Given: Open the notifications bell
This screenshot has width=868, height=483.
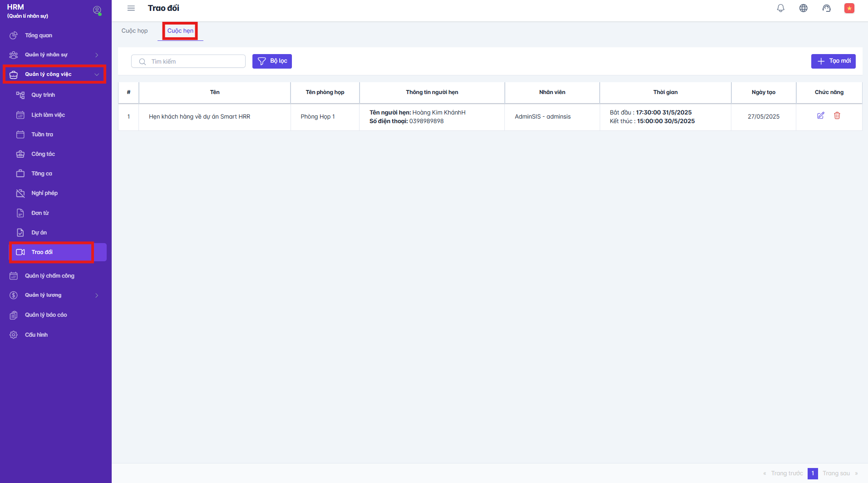Looking at the screenshot, I should pos(780,8).
